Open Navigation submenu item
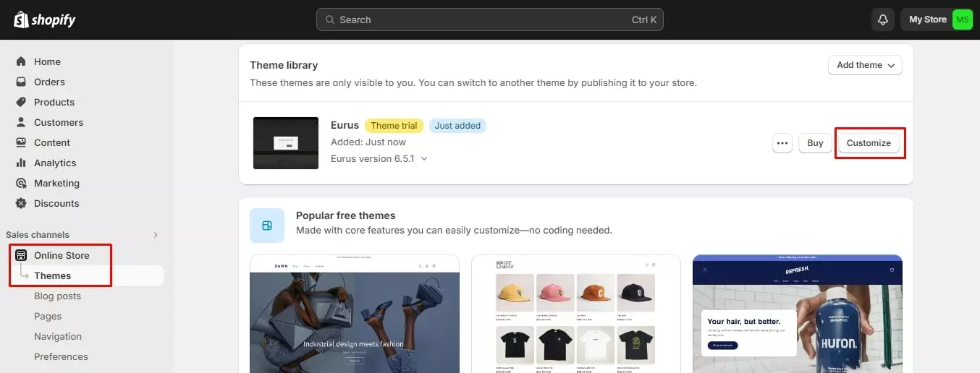This screenshot has width=980, height=373. [x=58, y=336]
